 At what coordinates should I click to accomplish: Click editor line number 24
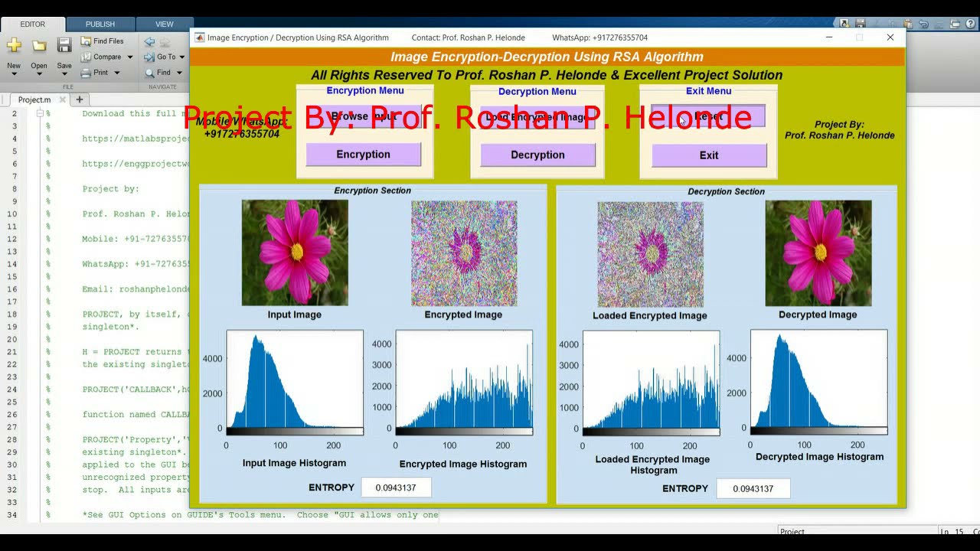12,390
